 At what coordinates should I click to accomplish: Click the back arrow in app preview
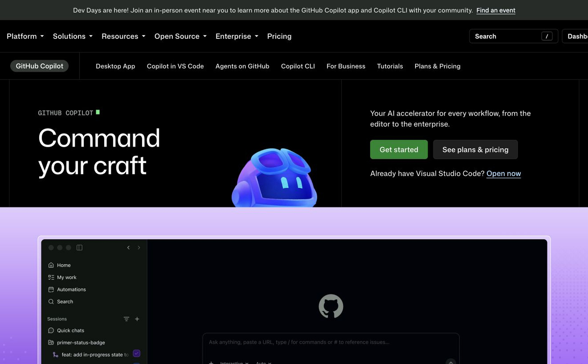(x=128, y=247)
